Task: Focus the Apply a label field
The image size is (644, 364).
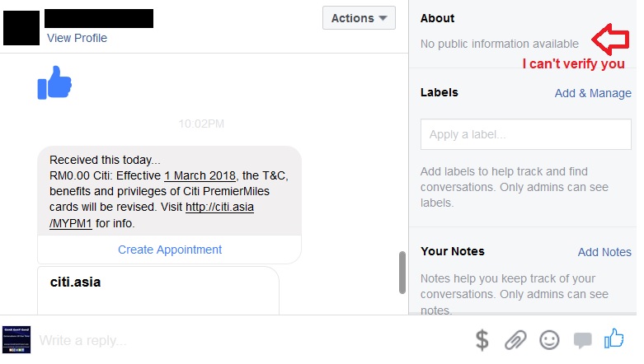Action: [525, 134]
